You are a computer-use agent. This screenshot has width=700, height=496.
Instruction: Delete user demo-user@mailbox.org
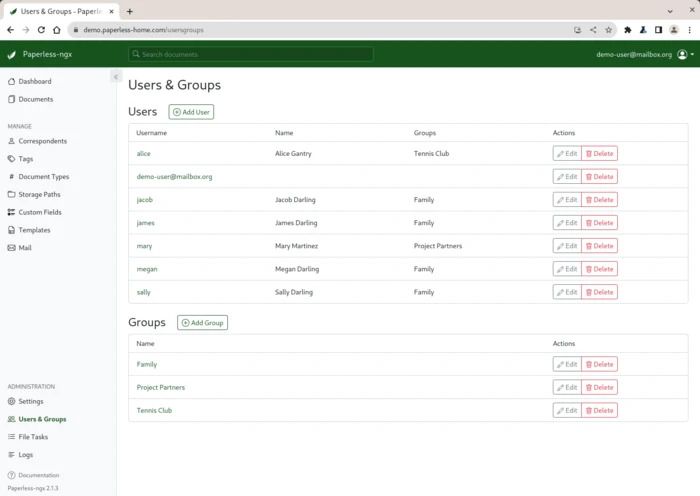(600, 177)
